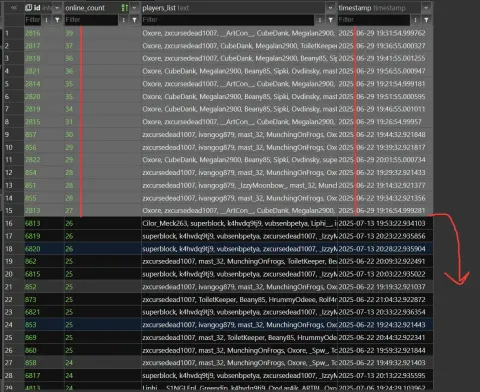Select timestamp 2025-06-22 21:04:32.922872
The width and height of the screenshot is (480, 392).
[x=385, y=299]
